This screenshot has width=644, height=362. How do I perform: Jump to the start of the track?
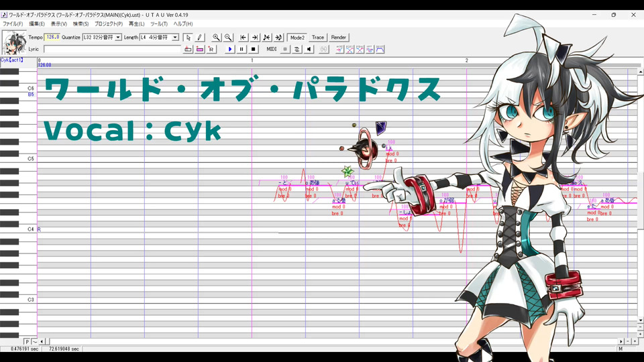point(243,38)
